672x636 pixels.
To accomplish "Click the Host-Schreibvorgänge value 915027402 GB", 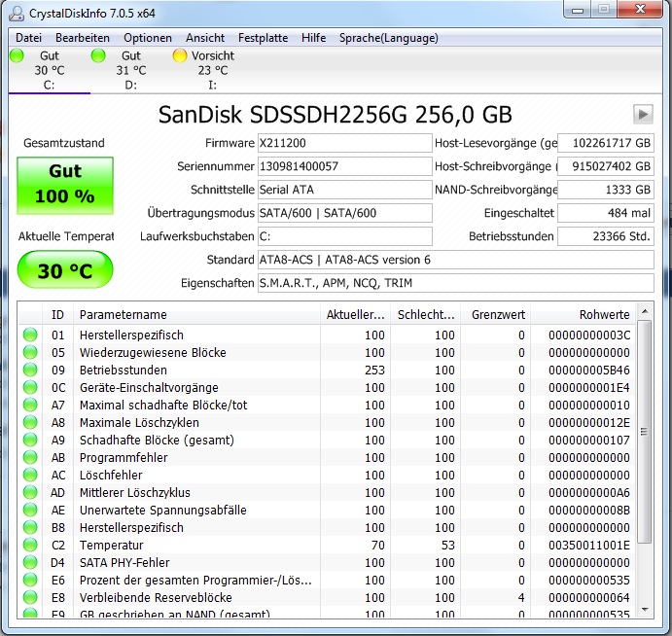I will pyautogui.click(x=606, y=166).
